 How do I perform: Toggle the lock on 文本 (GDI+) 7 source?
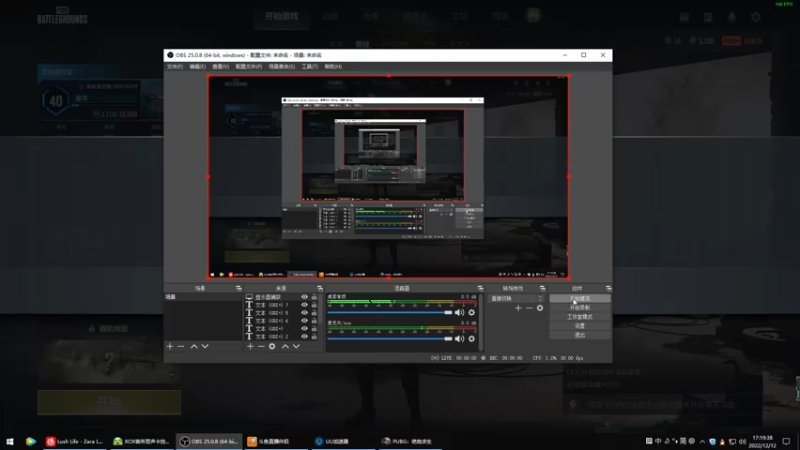(314, 305)
